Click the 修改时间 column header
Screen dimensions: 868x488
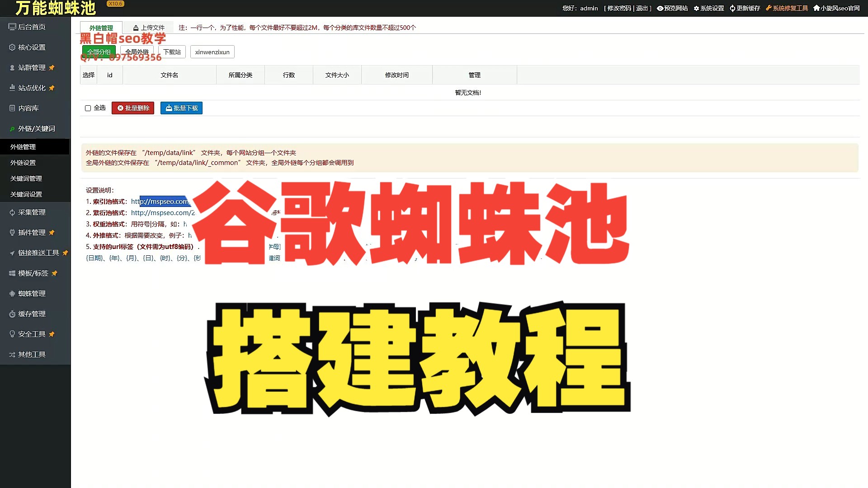397,75
